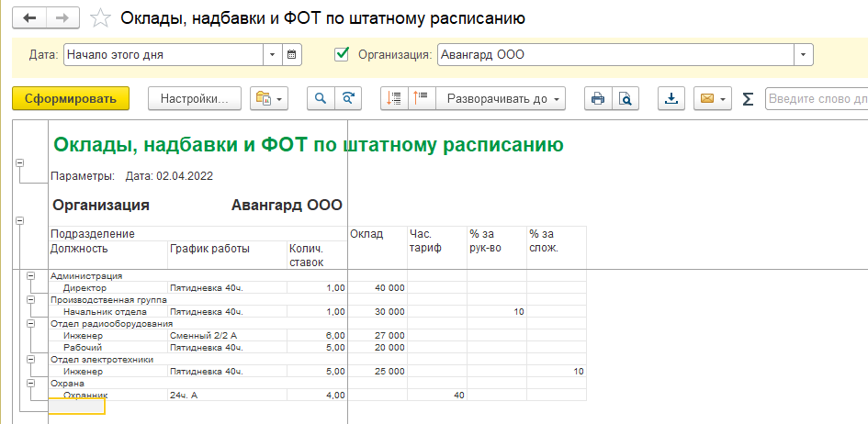Select the 27 000 salary cell
The image size is (868, 424).
[x=378, y=336]
